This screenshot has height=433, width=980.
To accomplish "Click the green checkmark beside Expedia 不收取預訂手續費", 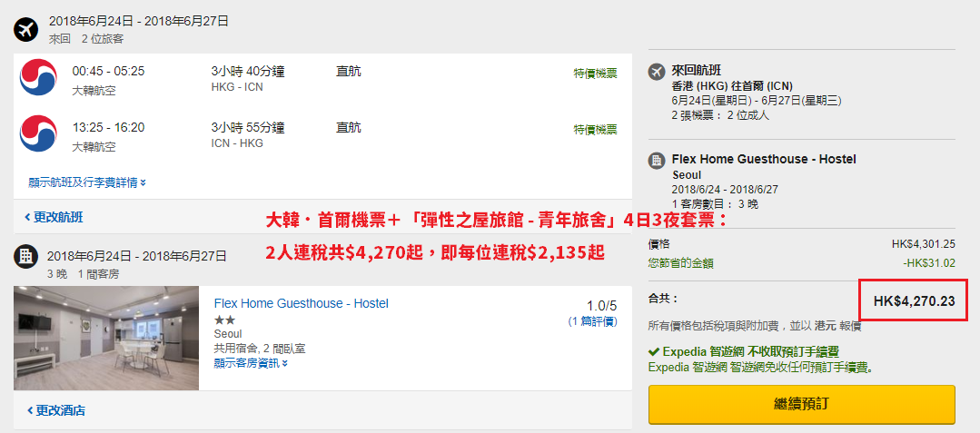I will coord(654,352).
